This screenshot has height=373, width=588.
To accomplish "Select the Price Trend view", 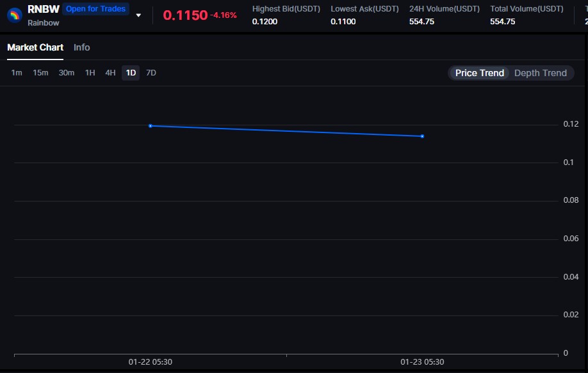I will pos(479,72).
